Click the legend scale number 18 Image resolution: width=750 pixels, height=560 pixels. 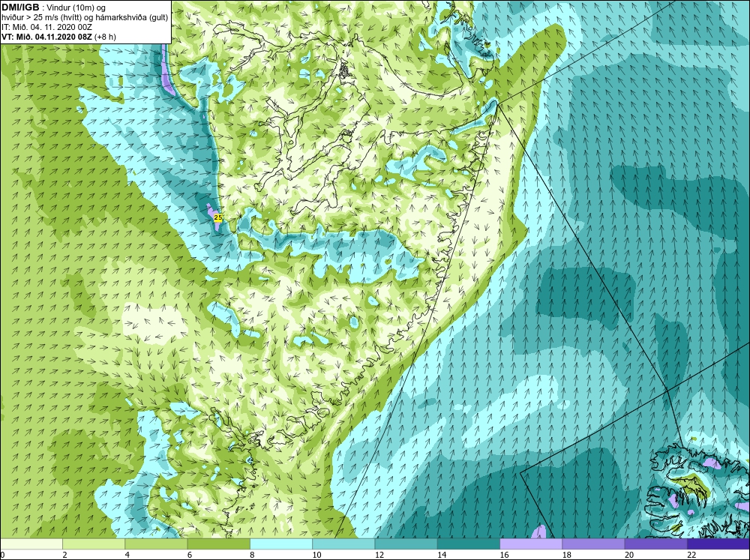click(567, 555)
